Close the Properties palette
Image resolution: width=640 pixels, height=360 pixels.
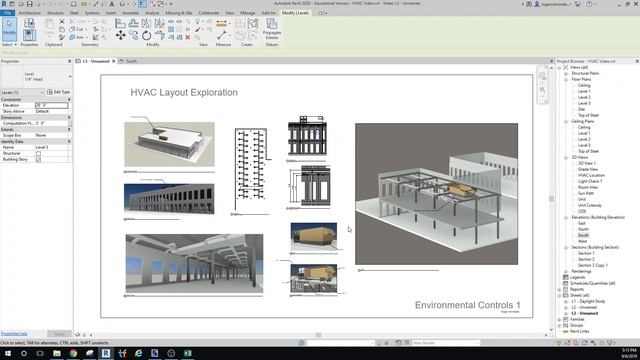[69, 61]
